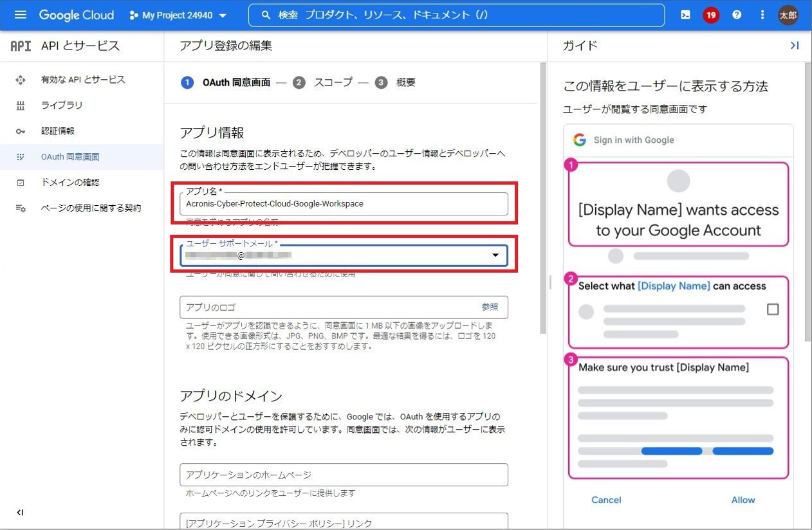The height and width of the screenshot is (530, 812).
Task: Click the guide panel scrollbar
Action: click(808, 201)
